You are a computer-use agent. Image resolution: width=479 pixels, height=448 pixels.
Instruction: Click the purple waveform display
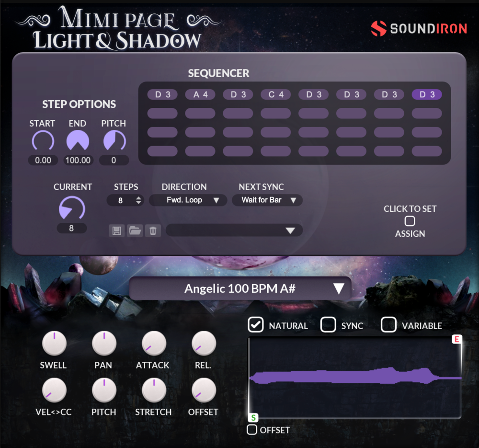[x=354, y=378]
